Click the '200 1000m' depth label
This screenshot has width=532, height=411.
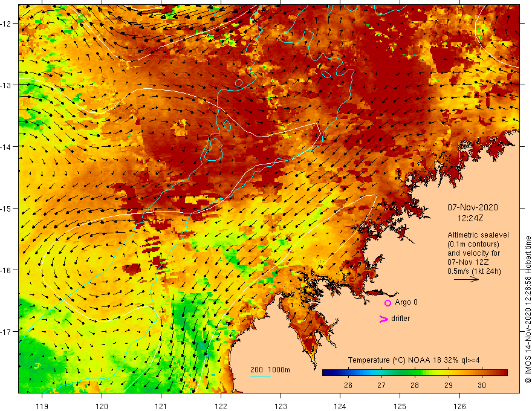coord(270,370)
